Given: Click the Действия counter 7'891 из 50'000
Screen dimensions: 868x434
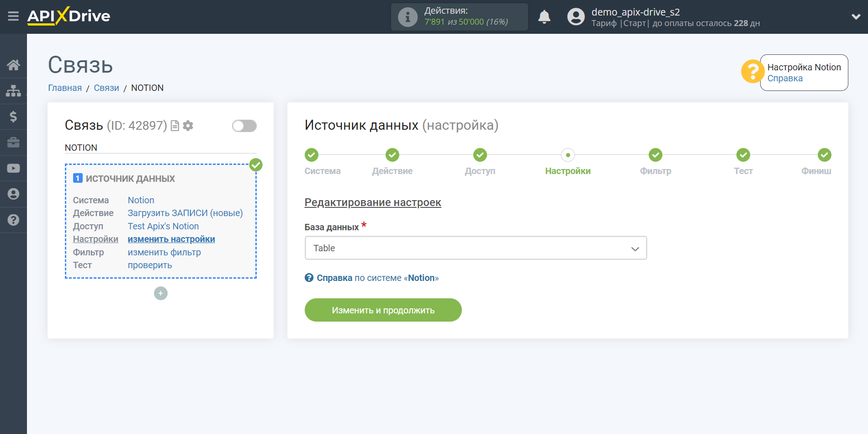Looking at the screenshot, I should click(x=466, y=22).
